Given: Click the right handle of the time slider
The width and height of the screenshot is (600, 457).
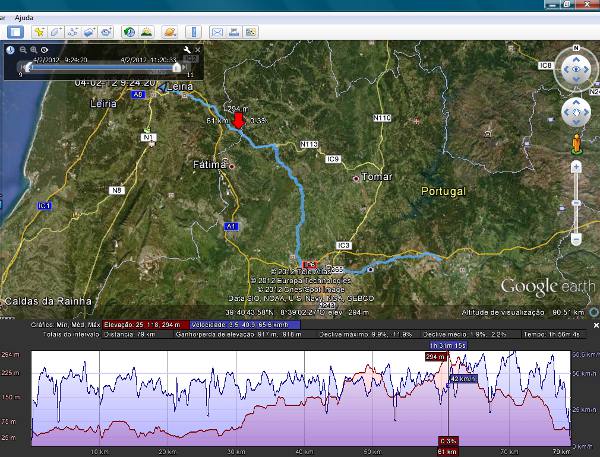Looking at the screenshot, I should tap(176, 68).
